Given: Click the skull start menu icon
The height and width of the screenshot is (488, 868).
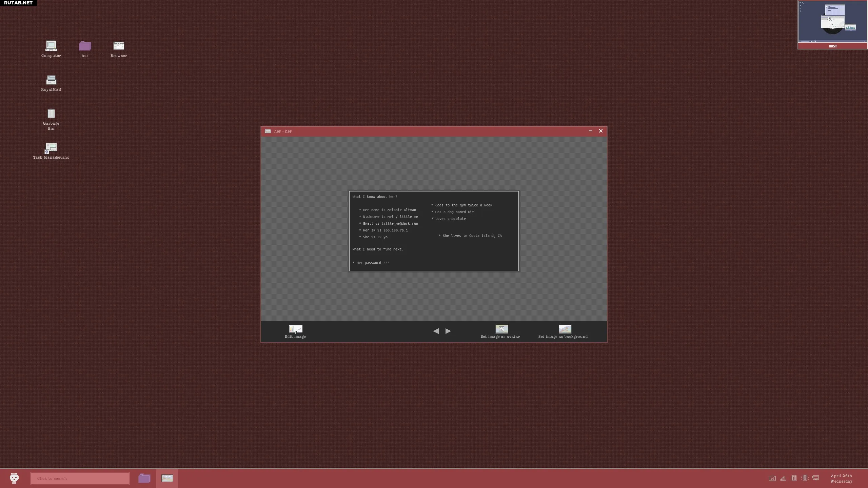Looking at the screenshot, I should point(14,478).
